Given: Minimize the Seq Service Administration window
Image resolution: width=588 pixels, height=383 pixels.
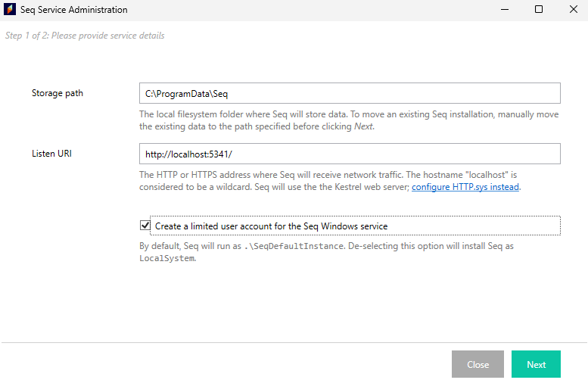Looking at the screenshot, I should pos(505,9).
